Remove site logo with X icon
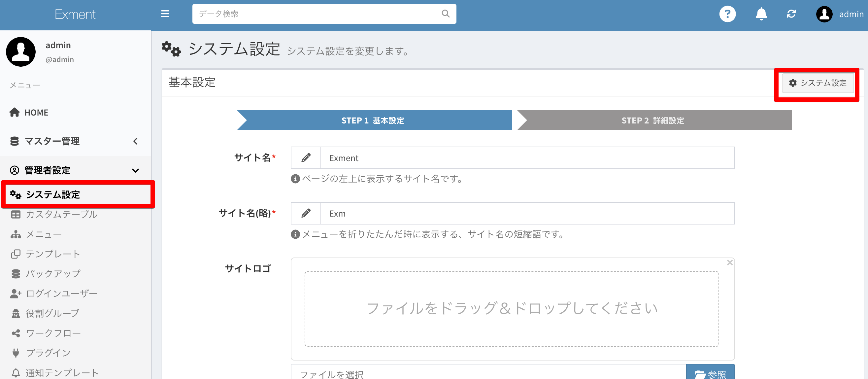The height and width of the screenshot is (379, 868). (x=729, y=262)
